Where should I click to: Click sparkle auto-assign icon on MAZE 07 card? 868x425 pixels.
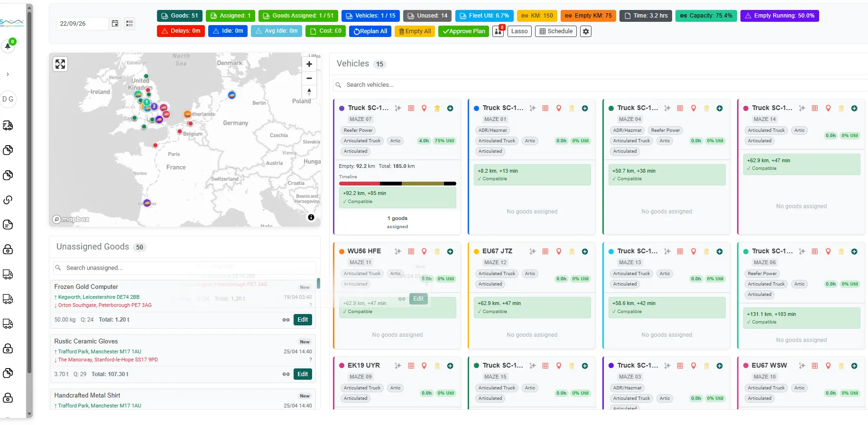click(x=398, y=108)
